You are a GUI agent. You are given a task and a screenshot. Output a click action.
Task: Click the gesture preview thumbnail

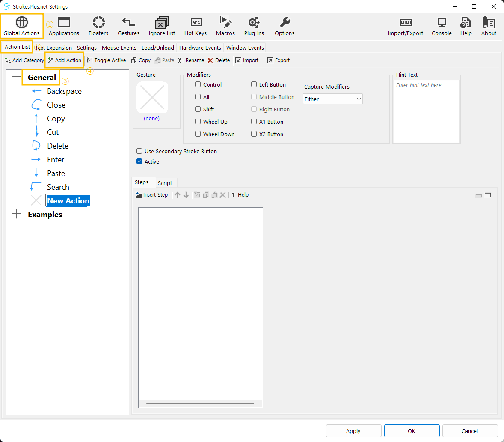pyautogui.click(x=152, y=97)
